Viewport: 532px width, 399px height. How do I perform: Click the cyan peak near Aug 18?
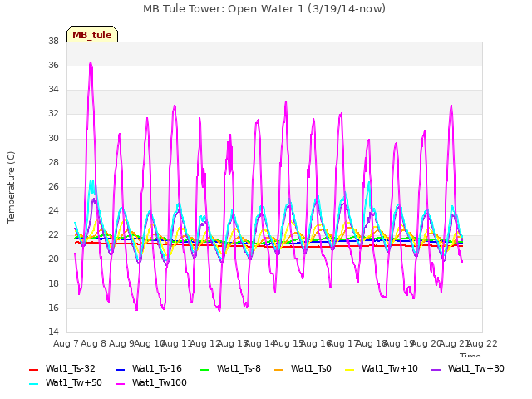(369, 183)
